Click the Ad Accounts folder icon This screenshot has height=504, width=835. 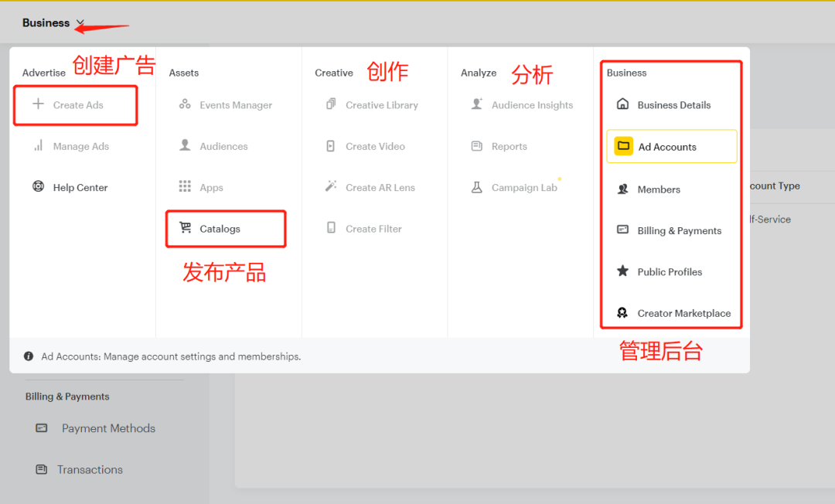[x=622, y=146]
